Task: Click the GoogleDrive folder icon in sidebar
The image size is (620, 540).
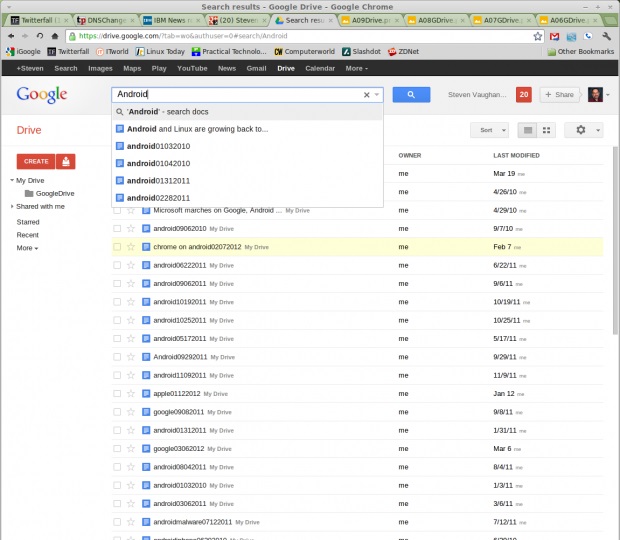Action: 29,193
